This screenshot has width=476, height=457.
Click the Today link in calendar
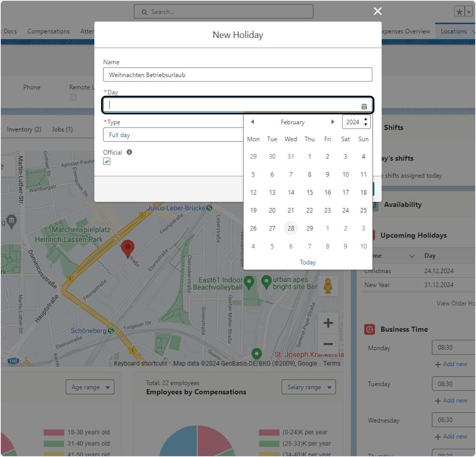point(308,262)
